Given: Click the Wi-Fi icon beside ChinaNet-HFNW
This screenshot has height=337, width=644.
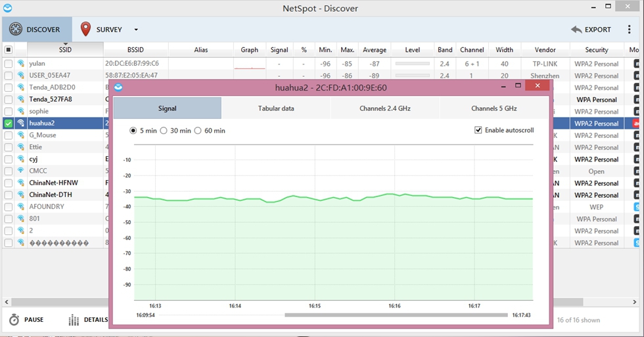Looking at the screenshot, I should click(x=20, y=183).
